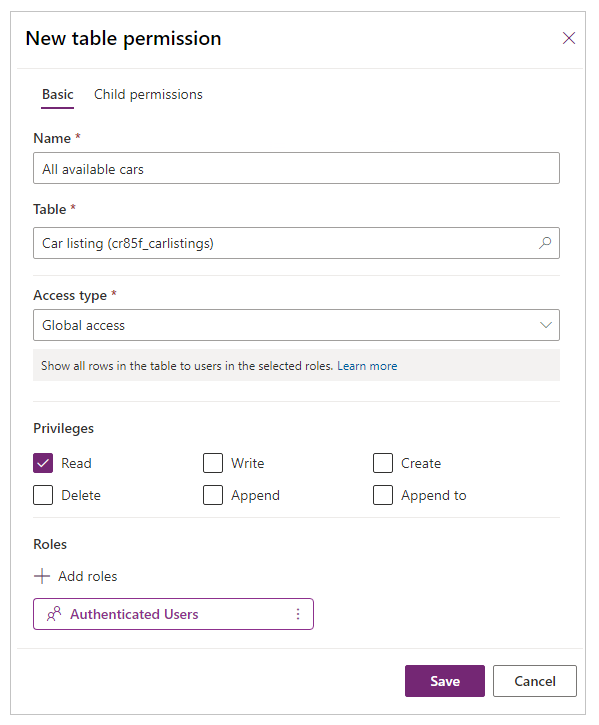Screen dimensions: 599x725
Task: Close the New table permission dialog
Action: pyautogui.click(x=568, y=38)
